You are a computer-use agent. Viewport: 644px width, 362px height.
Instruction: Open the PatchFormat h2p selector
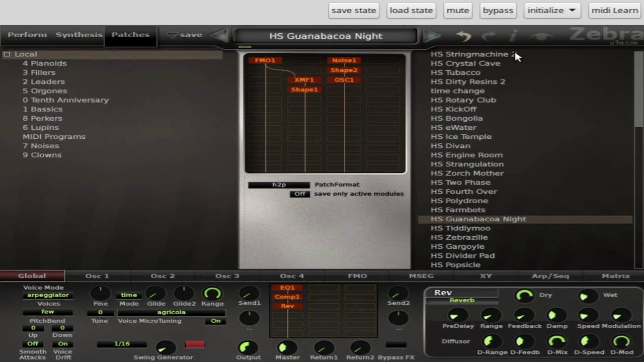(279, 185)
